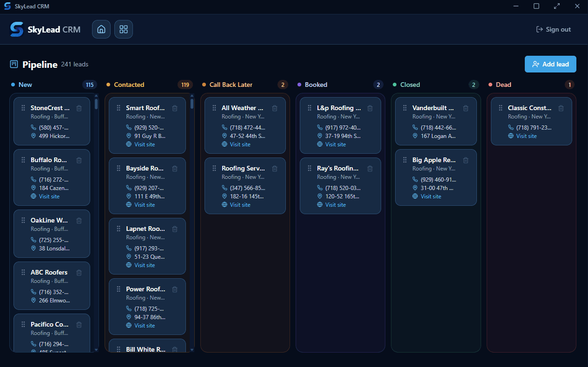Click the Call Back Later column header
This screenshot has width=588, height=367.
click(x=231, y=85)
